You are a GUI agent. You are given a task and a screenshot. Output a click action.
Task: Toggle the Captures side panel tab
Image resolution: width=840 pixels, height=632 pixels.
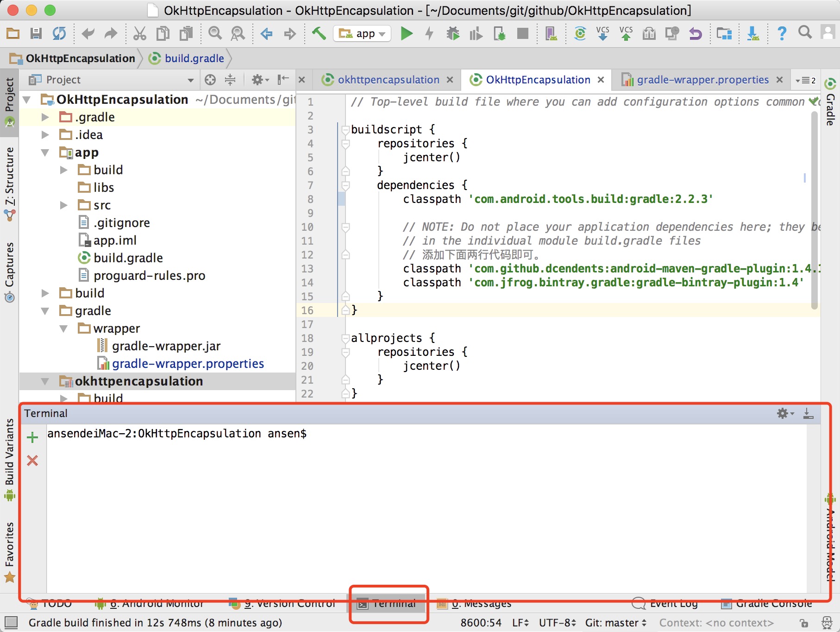click(x=9, y=272)
